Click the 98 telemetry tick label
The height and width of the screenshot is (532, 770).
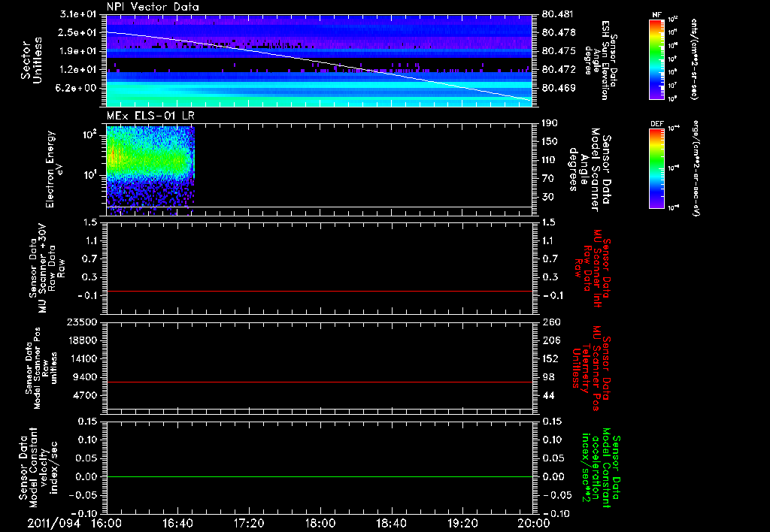tap(548, 377)
